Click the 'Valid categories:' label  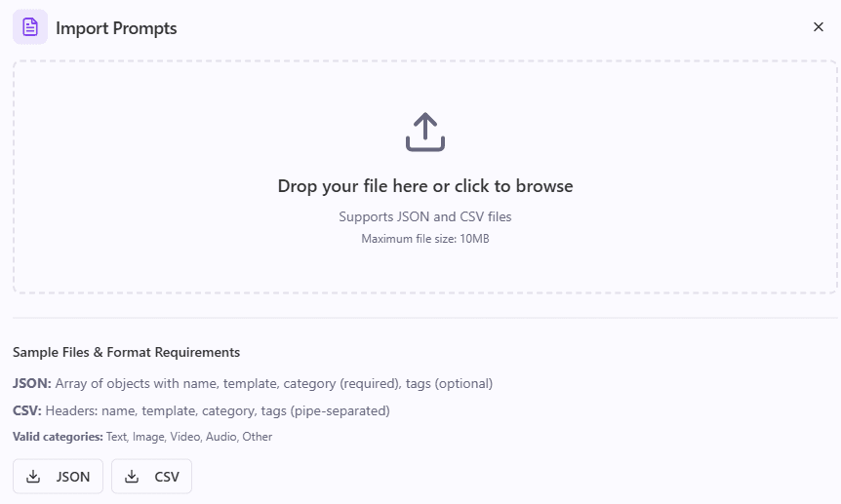[x=58, y=437]
